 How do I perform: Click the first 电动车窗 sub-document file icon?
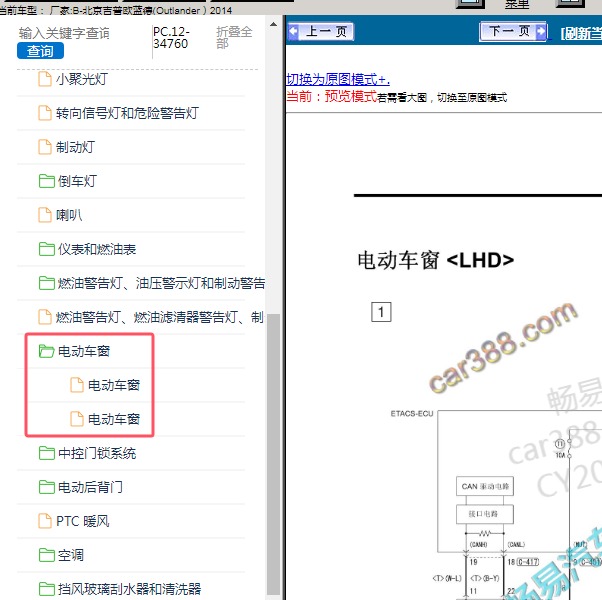77,385
